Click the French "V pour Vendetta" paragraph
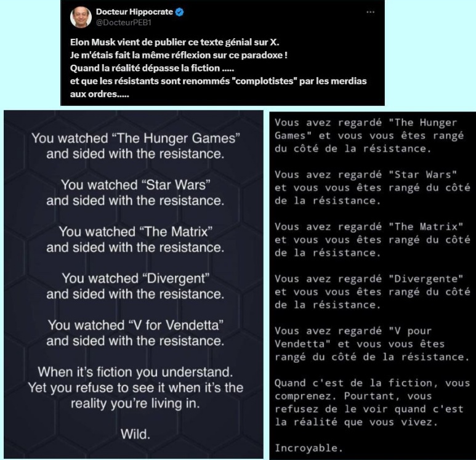 (x=373, y=344)
